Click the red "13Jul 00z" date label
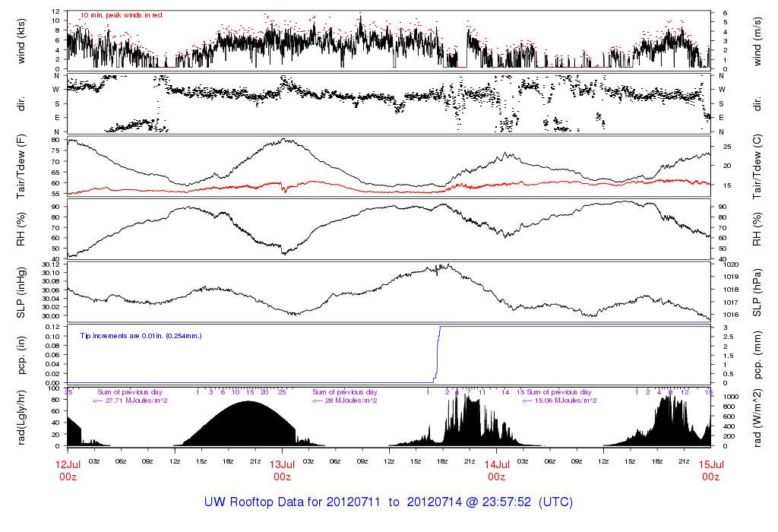This screenshot has width=778, height=532. 283,470
